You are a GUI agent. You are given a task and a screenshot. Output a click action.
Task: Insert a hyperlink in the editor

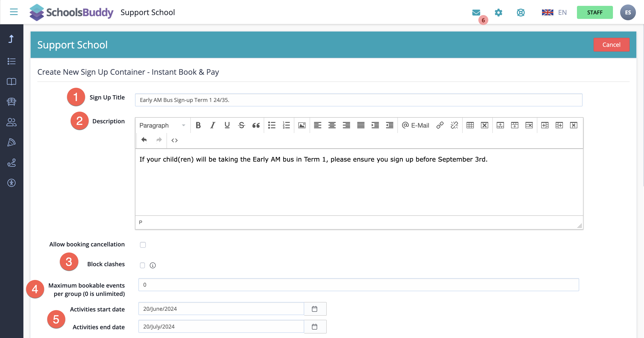point(440,126)
